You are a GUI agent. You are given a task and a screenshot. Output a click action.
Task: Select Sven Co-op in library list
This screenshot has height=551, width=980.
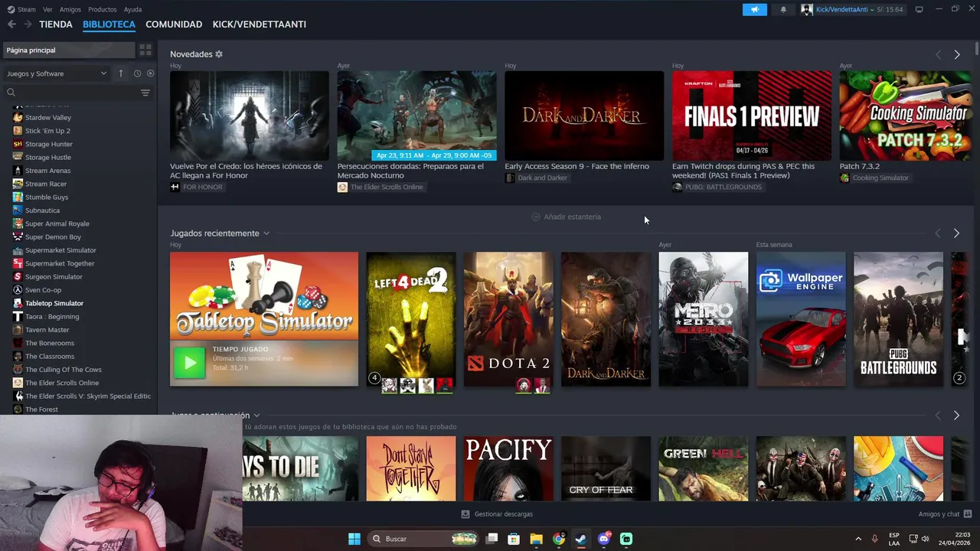coord(43,290)
